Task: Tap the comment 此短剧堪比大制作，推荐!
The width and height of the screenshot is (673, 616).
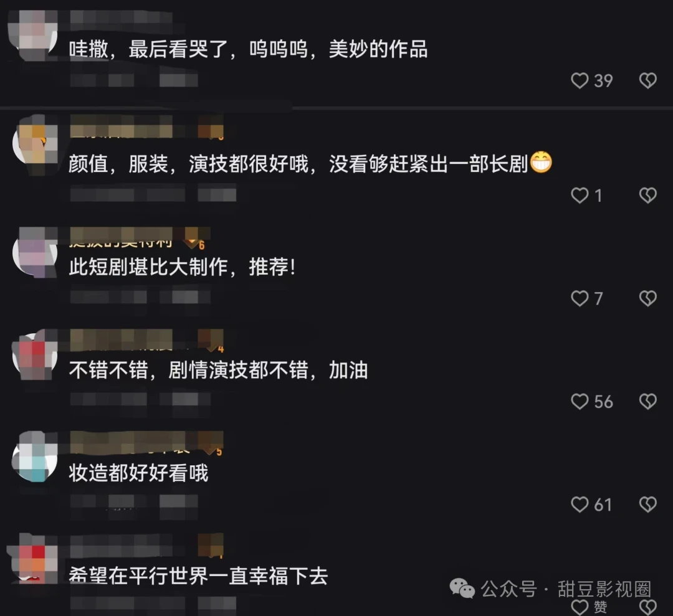Action: pos(182,267)
